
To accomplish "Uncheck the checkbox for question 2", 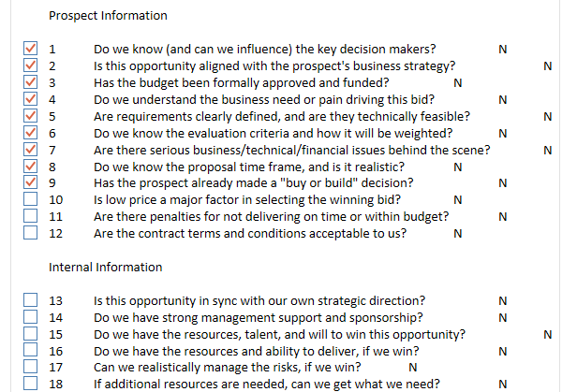I will [x=31, y=66].
